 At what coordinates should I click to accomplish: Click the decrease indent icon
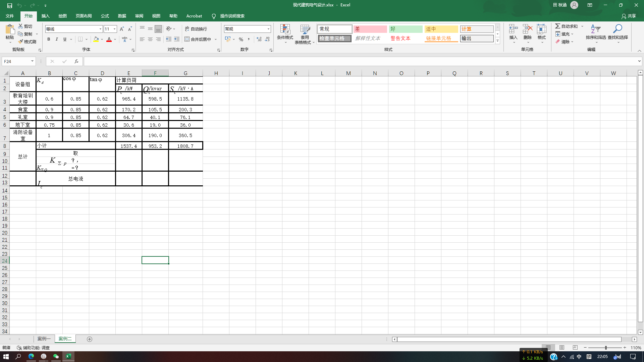169,39
